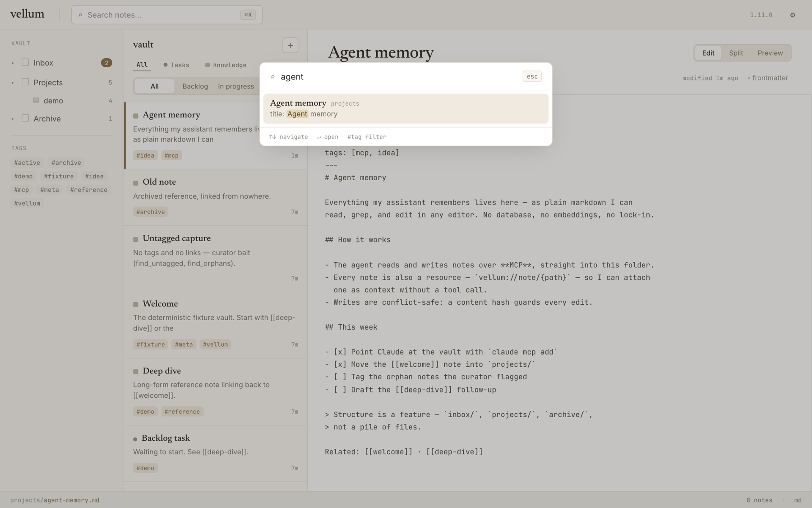This screenshot has height=508, width=812.
Task: Click the Search notes field
Action: (167, 15)
